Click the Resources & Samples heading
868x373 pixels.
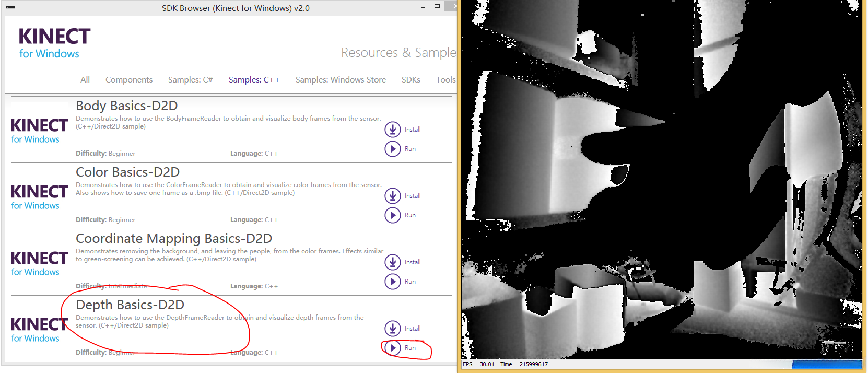(x=398, y=53)
